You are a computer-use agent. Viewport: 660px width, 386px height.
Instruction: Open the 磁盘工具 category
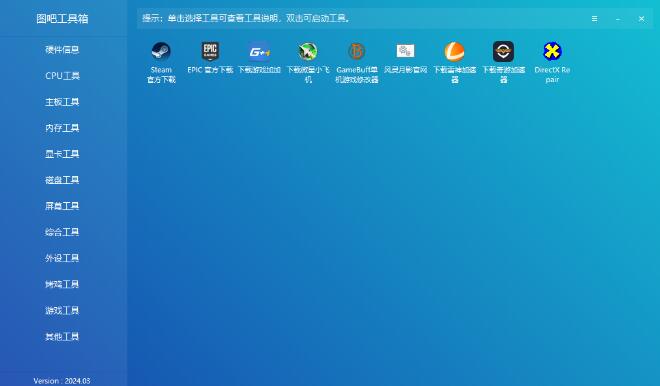point(62,180)
